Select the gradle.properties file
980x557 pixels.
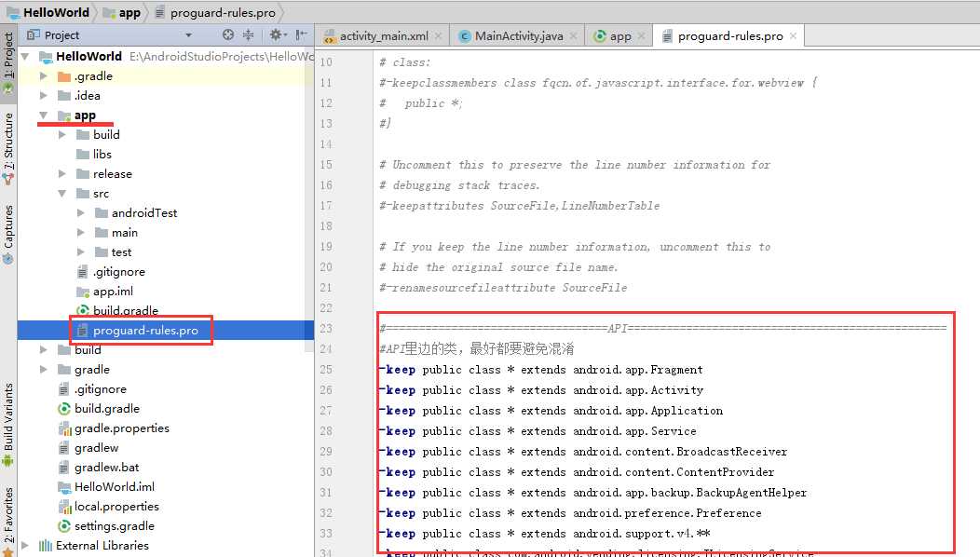click(x=121, y=428)
